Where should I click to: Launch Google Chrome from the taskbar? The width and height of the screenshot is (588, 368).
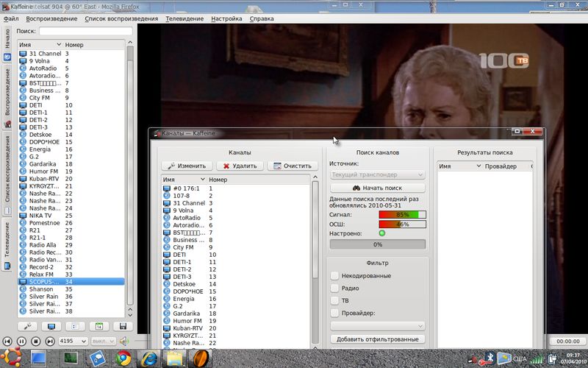coord(123,358)
